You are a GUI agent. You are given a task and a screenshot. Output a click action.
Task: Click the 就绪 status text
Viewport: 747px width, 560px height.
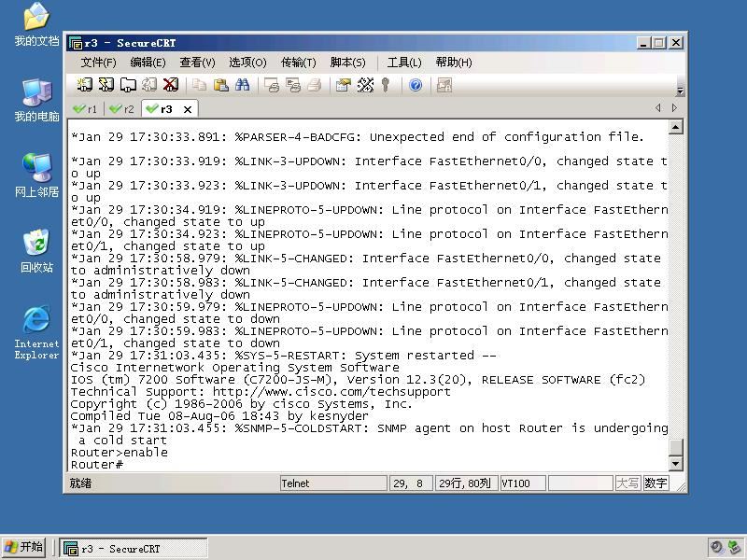[x=80, y=483]
